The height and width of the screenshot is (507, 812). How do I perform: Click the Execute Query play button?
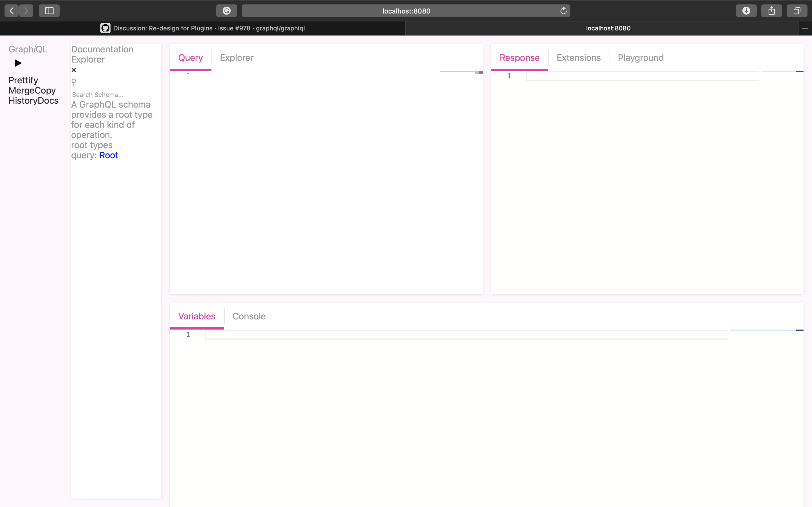[x=18, y=63]
